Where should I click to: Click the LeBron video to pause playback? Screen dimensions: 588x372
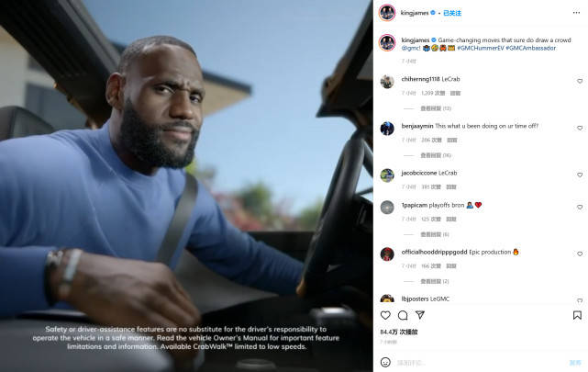[186, 186]
